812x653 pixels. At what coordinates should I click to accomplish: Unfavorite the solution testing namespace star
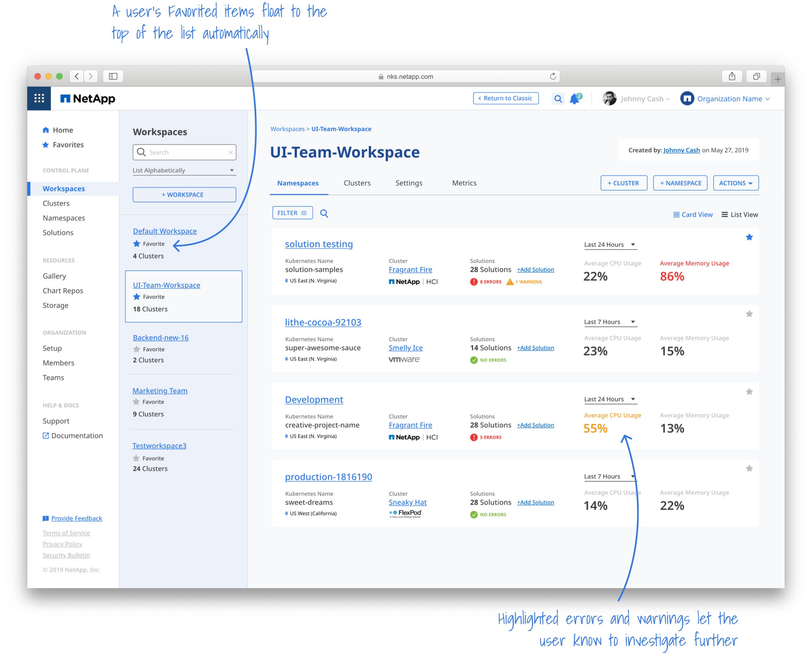[x=749, y=237]
